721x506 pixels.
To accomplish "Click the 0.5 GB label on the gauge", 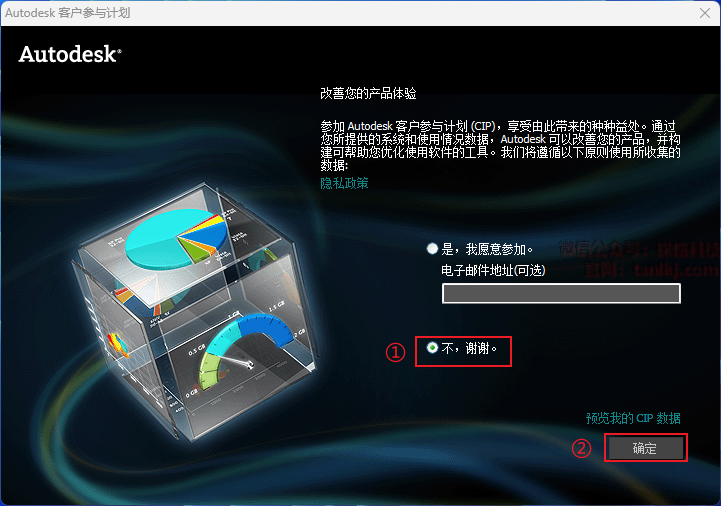I will [x=197, y=350].
